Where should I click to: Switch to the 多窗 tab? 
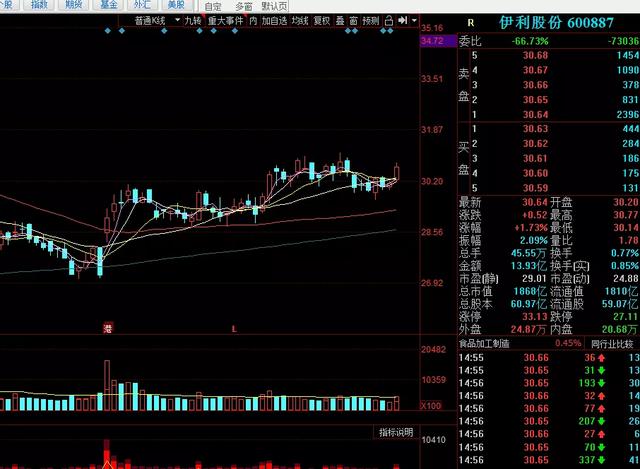pos(243,5)
